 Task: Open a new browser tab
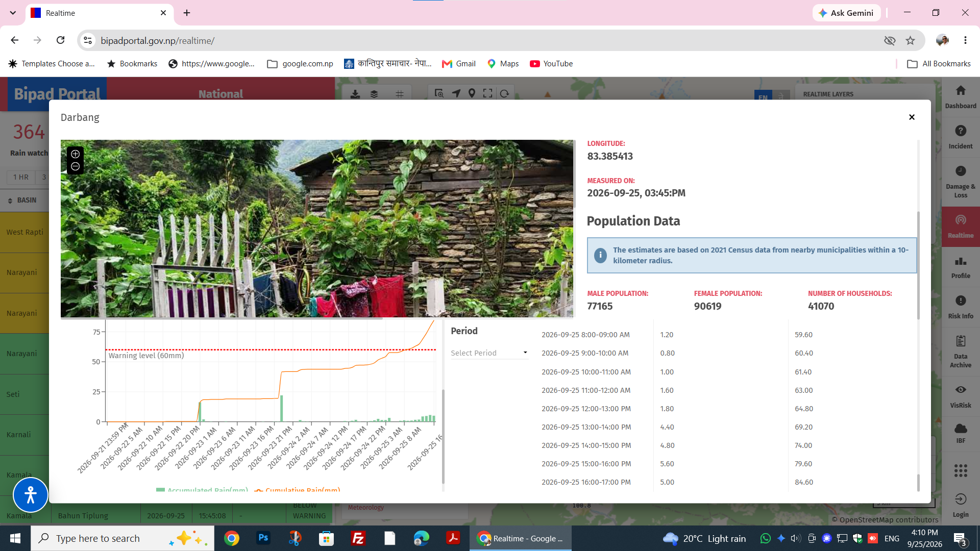[187, 13]
